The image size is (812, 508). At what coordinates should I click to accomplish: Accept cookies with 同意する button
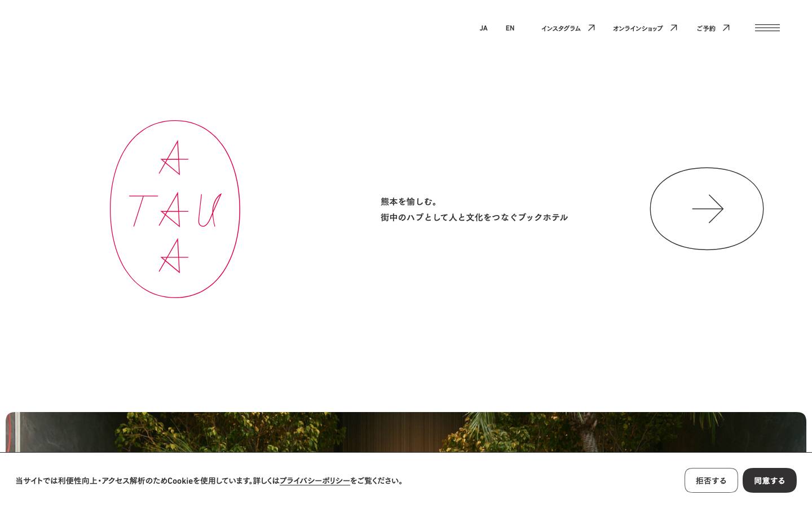tap(769, 480)
